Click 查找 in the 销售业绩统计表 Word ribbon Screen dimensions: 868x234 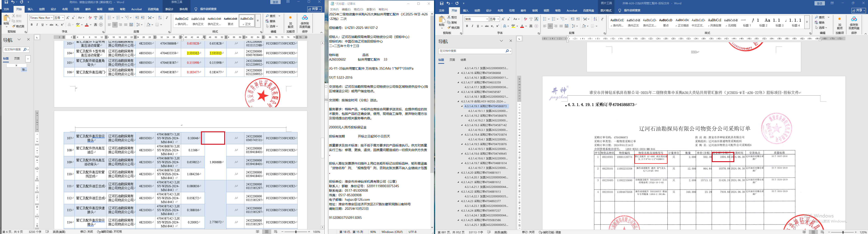click(271, 16)
